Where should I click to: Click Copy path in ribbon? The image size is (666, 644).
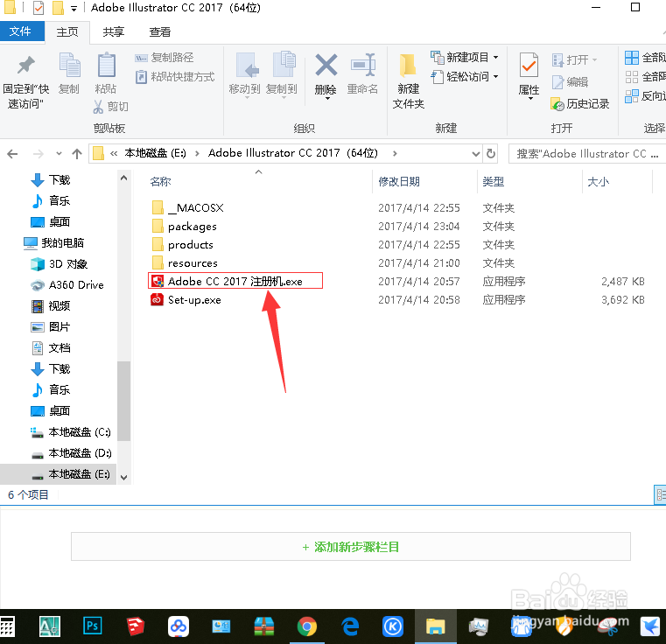pyautogui.click(x=165, y=58)
